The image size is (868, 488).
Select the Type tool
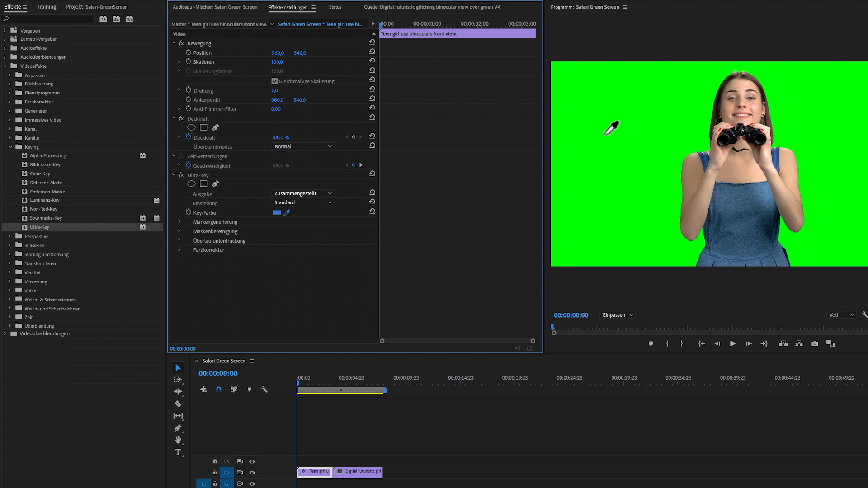(x=178, y=452)
